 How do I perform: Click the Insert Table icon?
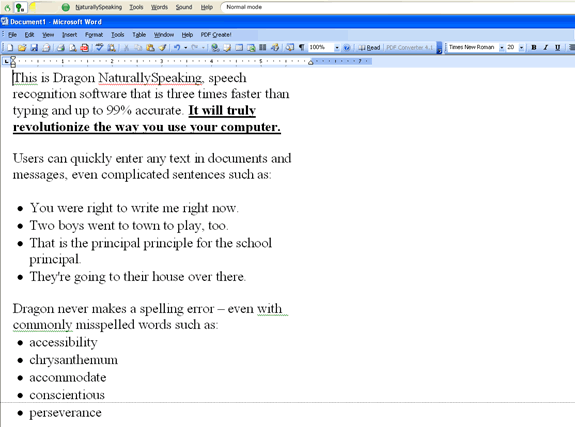point(239,47)
